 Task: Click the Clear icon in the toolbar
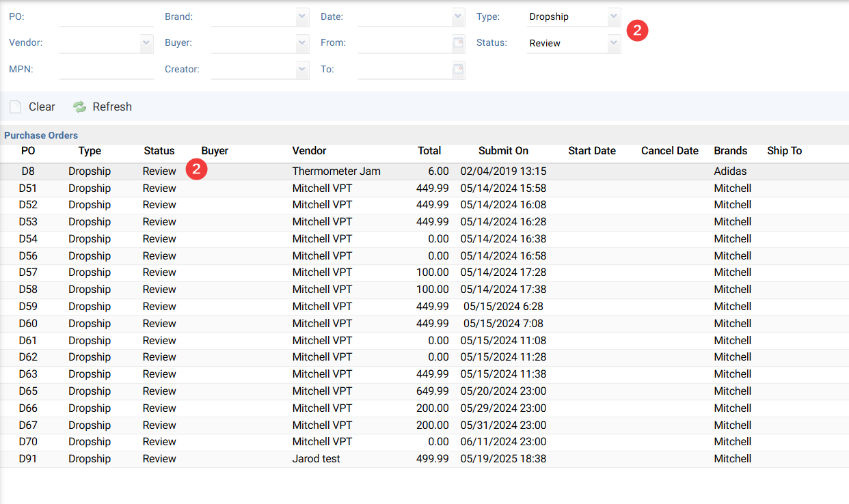[15, 107]
